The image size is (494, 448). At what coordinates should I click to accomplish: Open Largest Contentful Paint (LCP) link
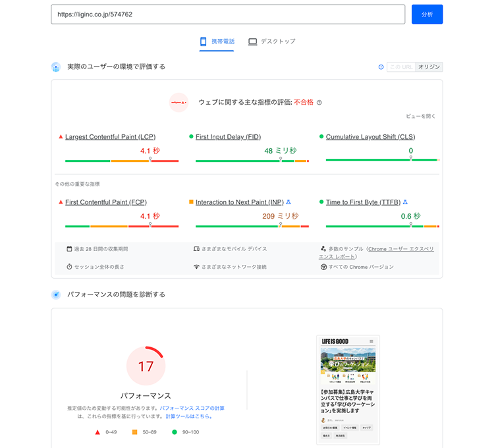point(110,137)
